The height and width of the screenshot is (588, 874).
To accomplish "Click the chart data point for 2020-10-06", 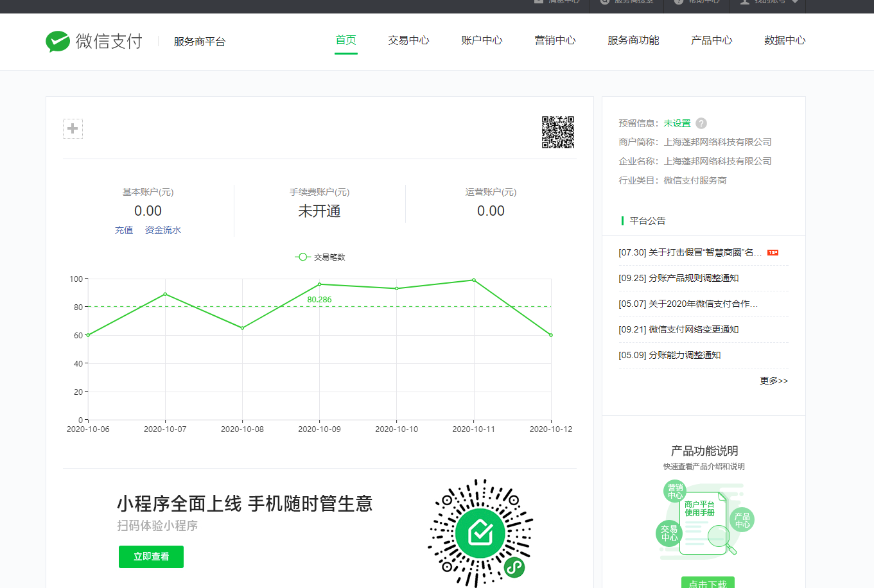I will [x=88, y=335].
